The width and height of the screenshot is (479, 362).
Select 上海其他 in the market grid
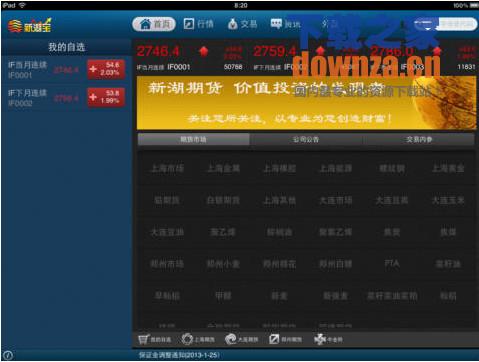[280, 200]
